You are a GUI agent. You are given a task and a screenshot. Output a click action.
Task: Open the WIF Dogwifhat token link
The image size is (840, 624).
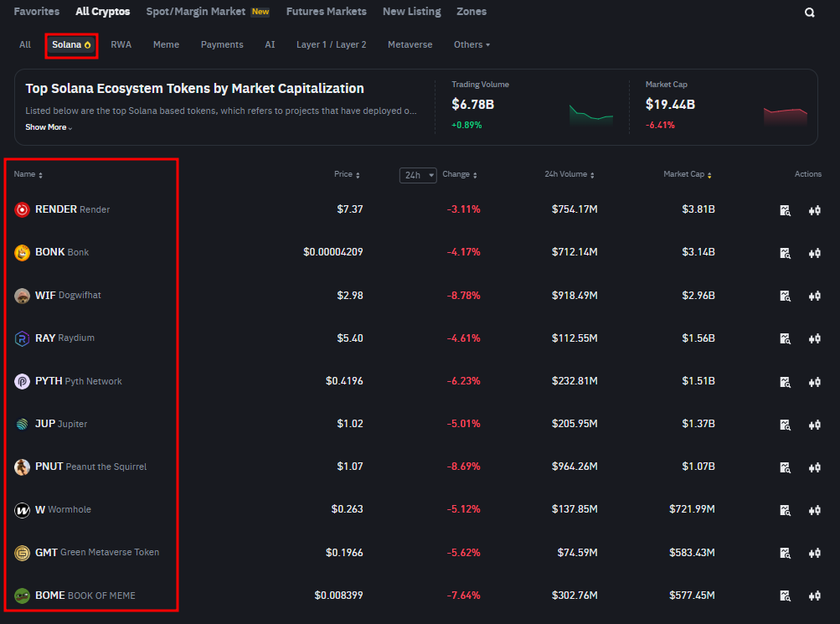[68, 295]
